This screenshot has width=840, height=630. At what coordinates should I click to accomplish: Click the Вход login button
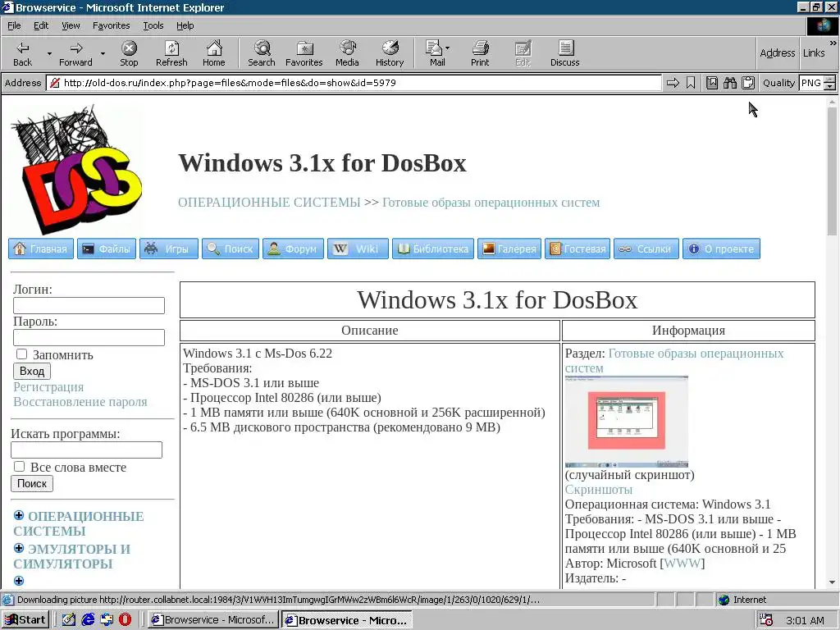[x=32, y=371]
